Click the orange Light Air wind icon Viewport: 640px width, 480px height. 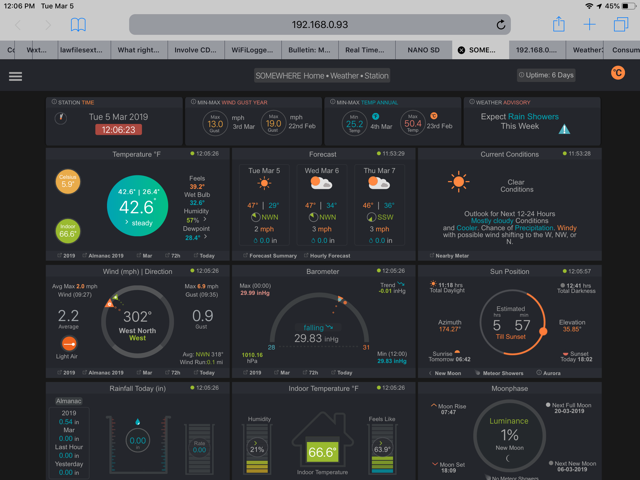(x=69, y=343)
